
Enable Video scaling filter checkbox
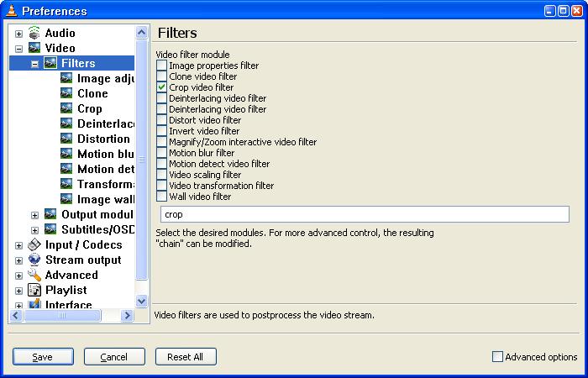click(x=161, y=175)
